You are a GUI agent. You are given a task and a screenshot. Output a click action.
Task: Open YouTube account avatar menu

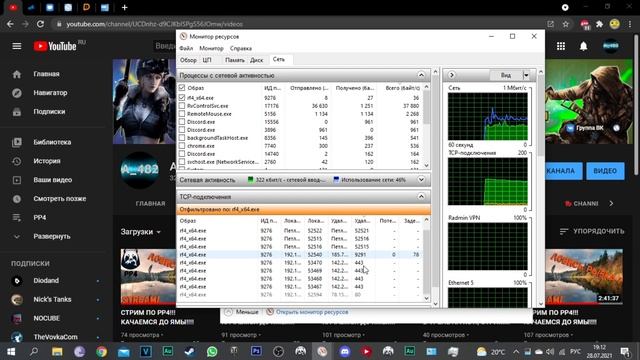coord(611,46)
